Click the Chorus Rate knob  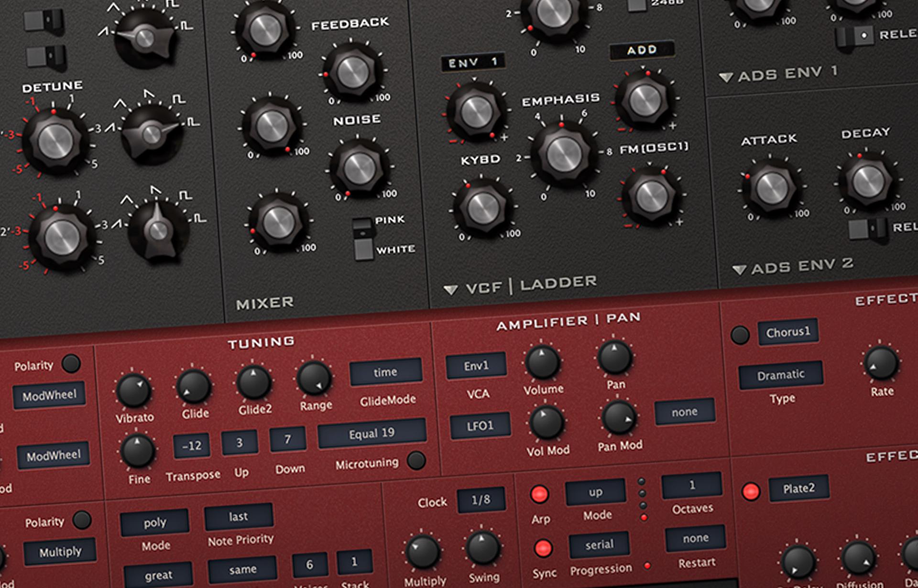(x=881, y=363)
